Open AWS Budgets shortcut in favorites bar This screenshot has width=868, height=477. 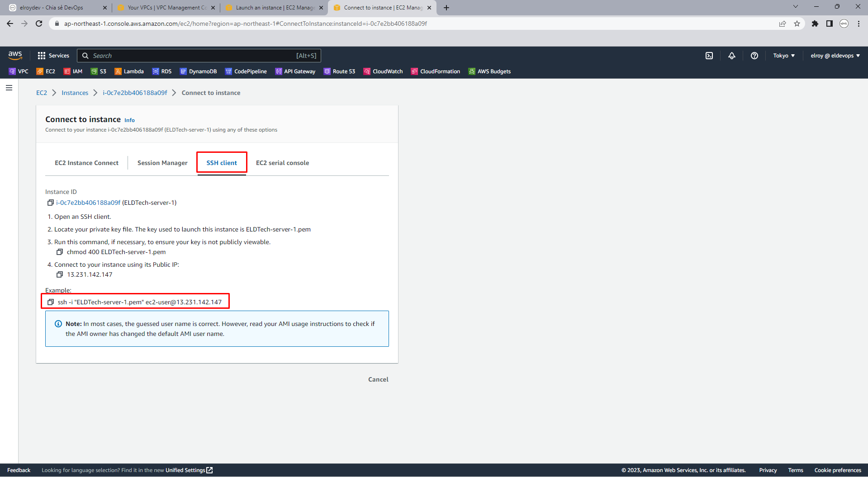point(489,71)
